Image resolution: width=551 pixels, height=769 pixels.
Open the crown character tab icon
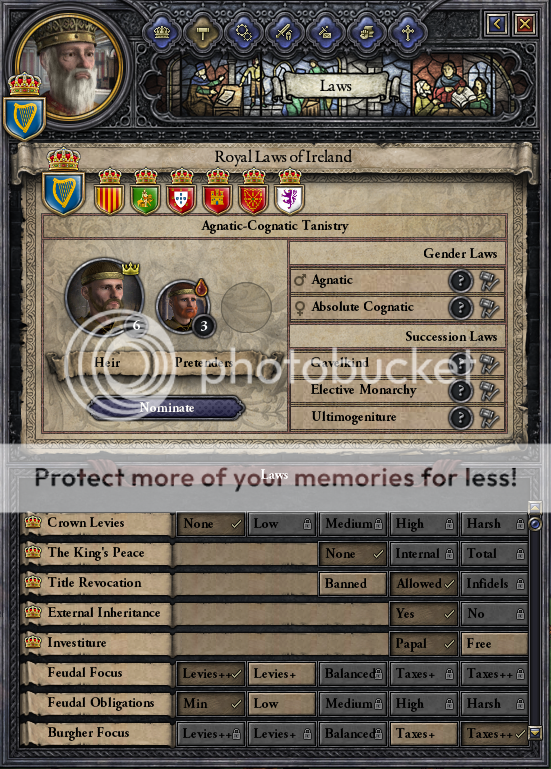161,33
